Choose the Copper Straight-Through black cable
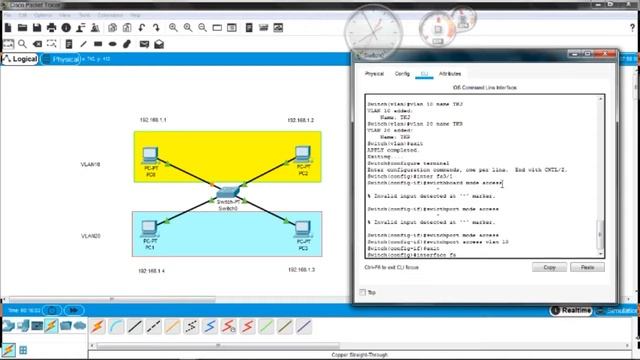 [x=135, y=327]
